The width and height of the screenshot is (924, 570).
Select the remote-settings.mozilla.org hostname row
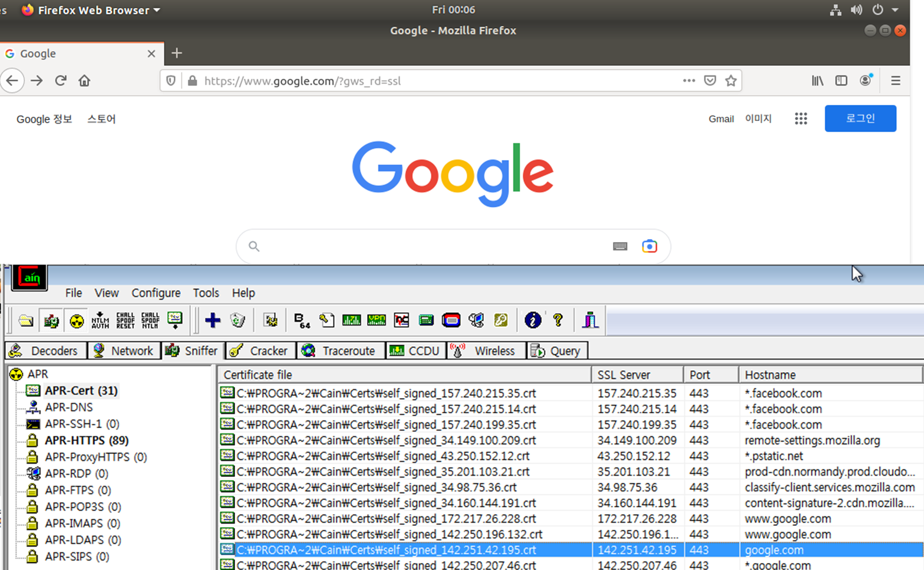pos(570,440)
